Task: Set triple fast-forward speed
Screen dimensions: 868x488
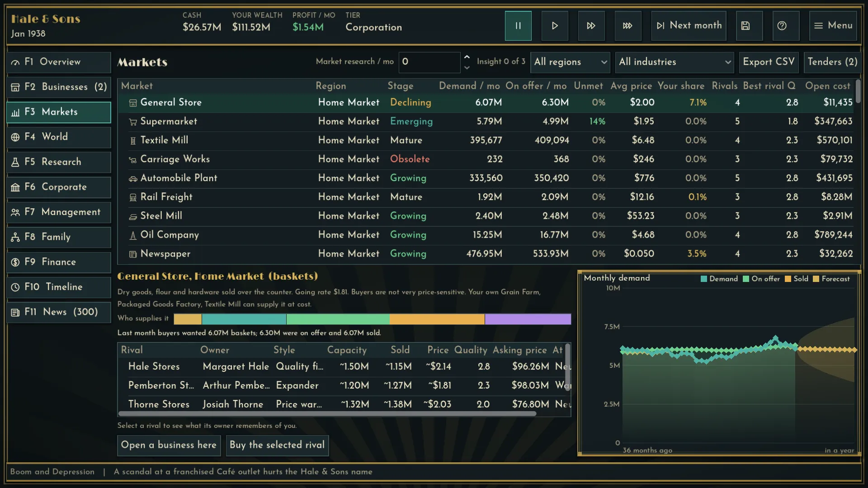Action: 628,26
